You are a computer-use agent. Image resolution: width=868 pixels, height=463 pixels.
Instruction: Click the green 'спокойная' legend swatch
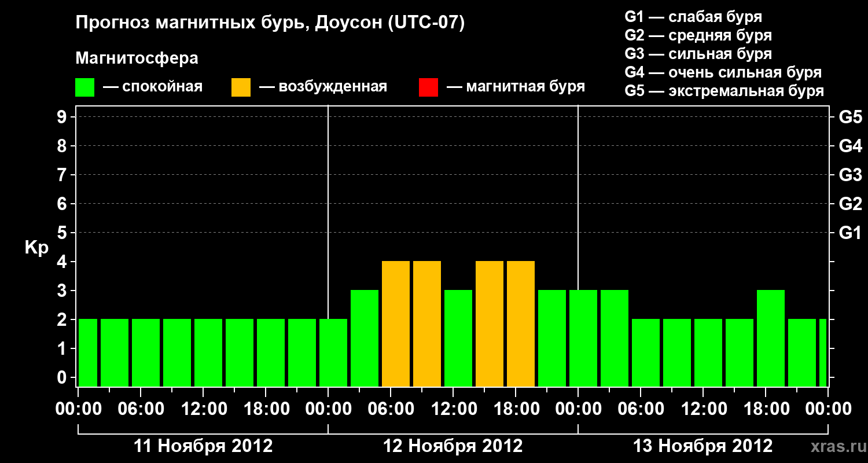tap(84, 87)
